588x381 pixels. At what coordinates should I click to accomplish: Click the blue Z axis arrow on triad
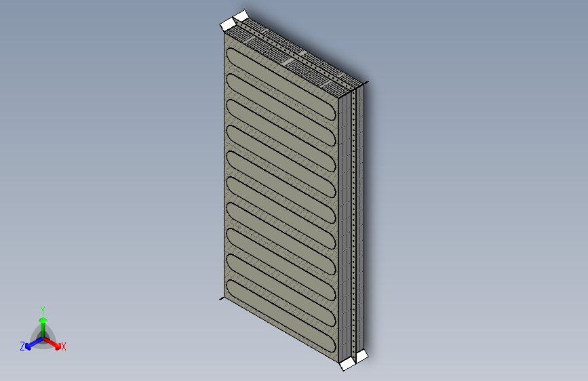tap(33, 344)
